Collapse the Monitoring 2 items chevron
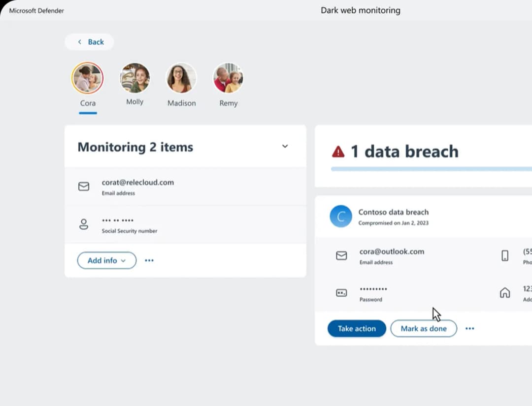 (285, 146)
